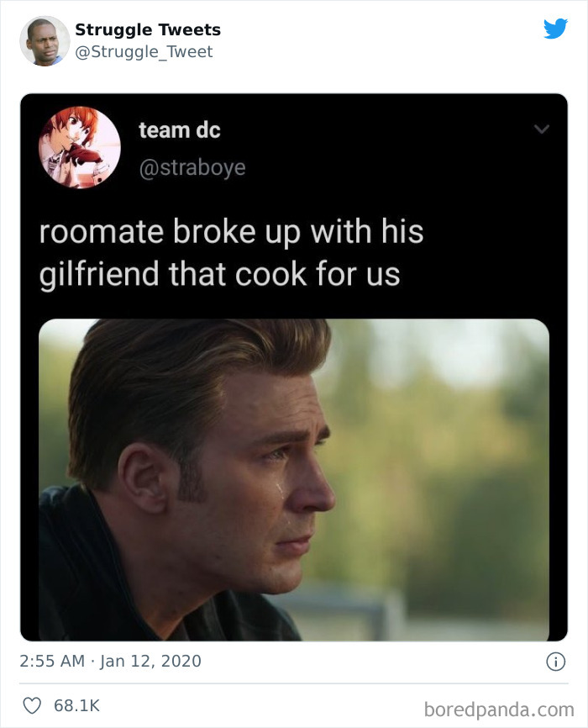
Task: Like the tweet with heart icon
Action: click(32, 705)
